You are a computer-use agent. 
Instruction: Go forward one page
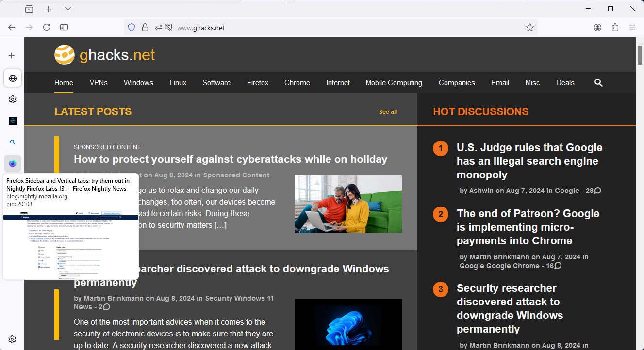click(29, 27)
